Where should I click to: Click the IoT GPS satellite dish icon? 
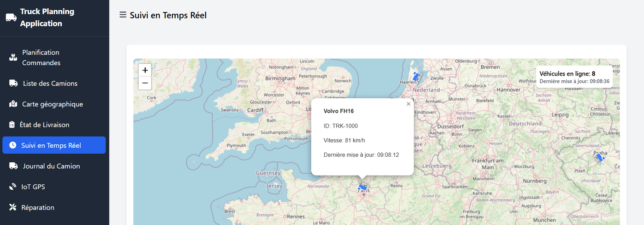tap(13, 187)
